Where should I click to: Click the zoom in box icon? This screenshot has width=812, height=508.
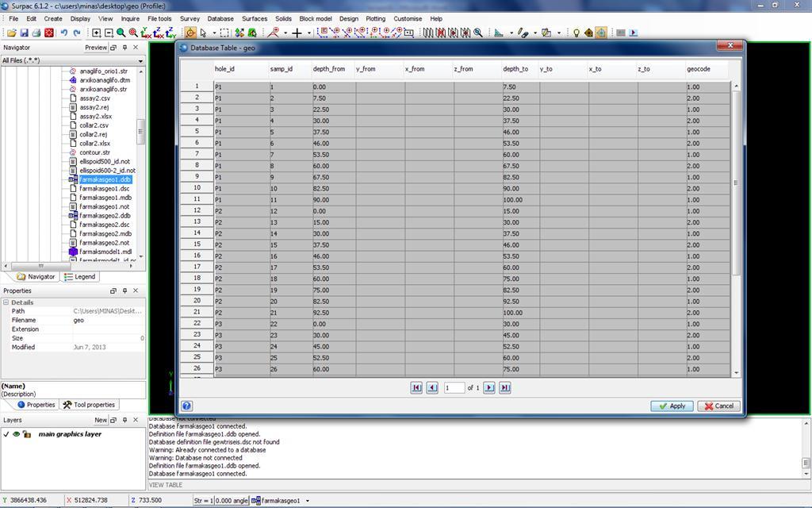pos(96,33)
